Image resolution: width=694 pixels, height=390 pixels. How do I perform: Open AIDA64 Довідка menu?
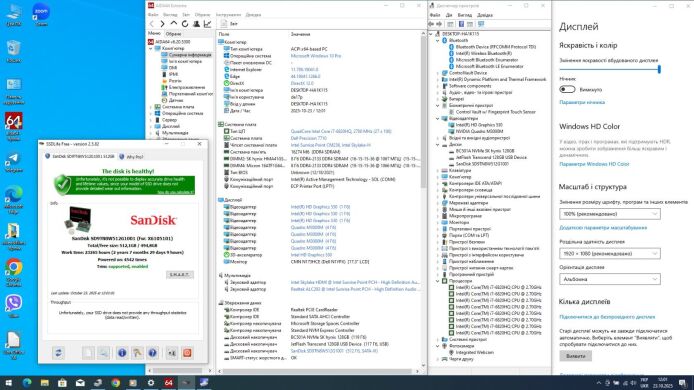[253, 15]
